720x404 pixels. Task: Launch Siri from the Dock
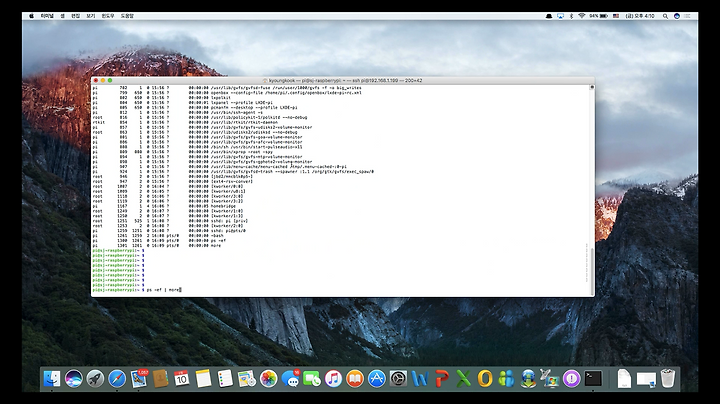pos(73,379)
